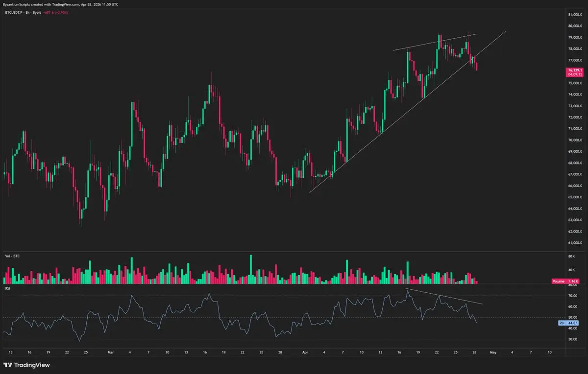Click the 70.00 RSI scale label
Viewport: 588px width, 374px height.
(x=572, y=296)
